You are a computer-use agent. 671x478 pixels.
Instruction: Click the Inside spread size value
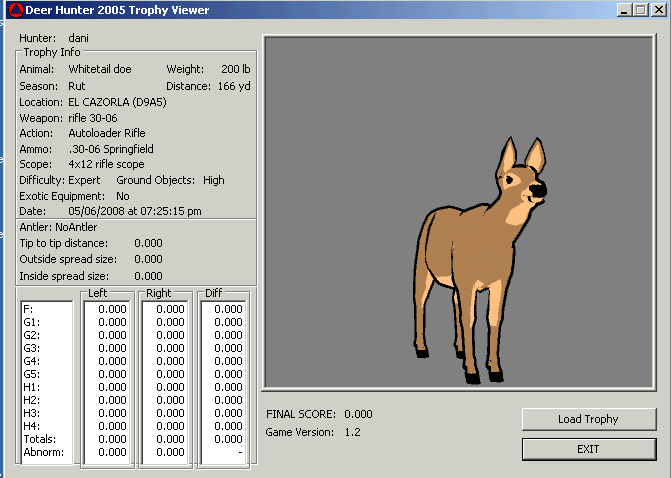point(148,276)
